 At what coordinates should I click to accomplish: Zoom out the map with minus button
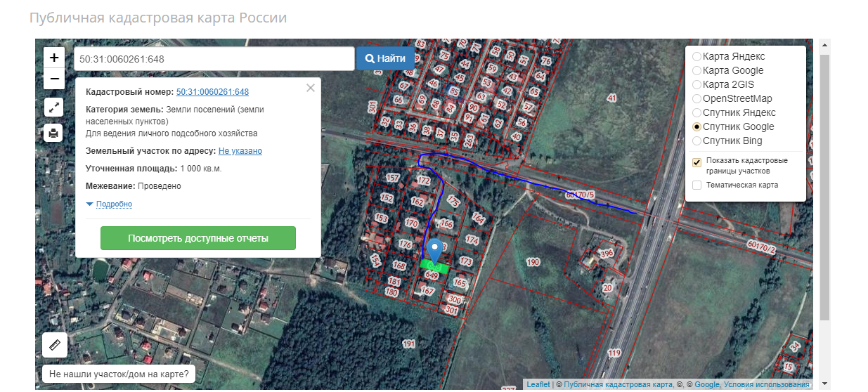pyautogui.click(x=54, y=79)
